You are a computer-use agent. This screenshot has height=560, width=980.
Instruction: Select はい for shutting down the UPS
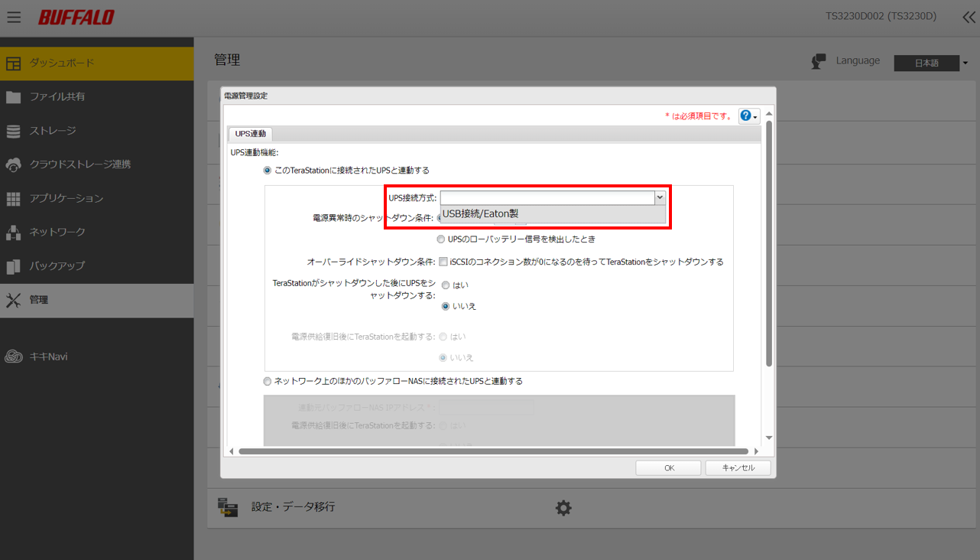click(x=446, y=285)
